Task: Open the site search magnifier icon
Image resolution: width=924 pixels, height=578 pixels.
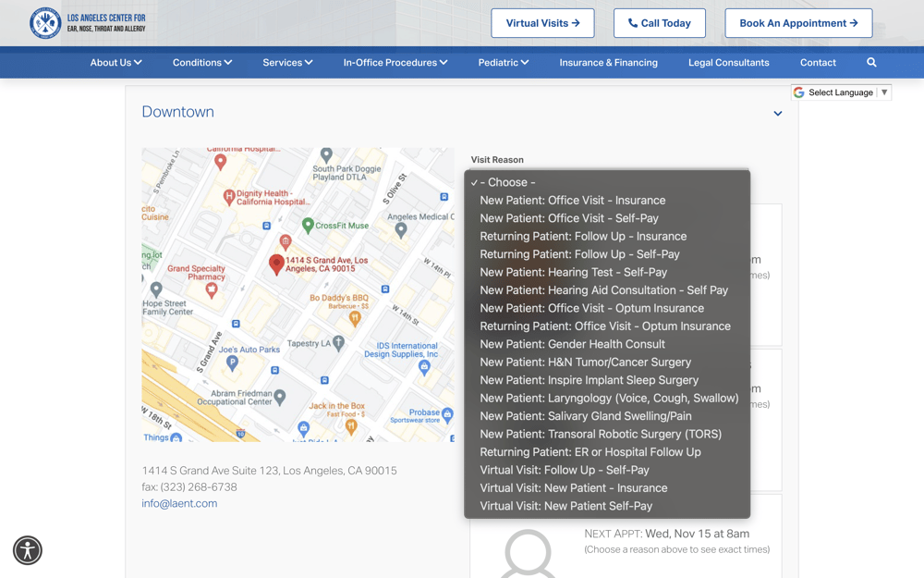Action: point(871,63)
